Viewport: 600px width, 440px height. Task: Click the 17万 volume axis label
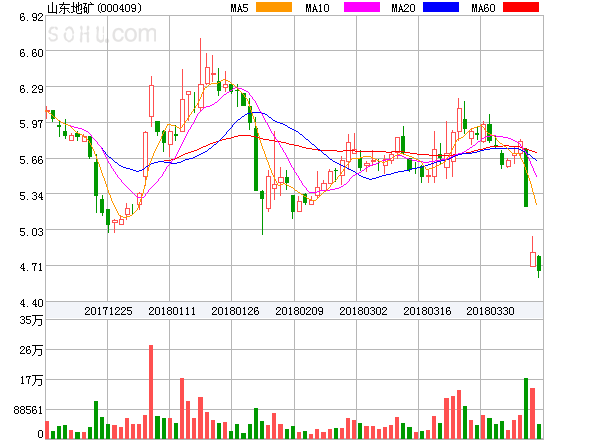pos(31,380)
